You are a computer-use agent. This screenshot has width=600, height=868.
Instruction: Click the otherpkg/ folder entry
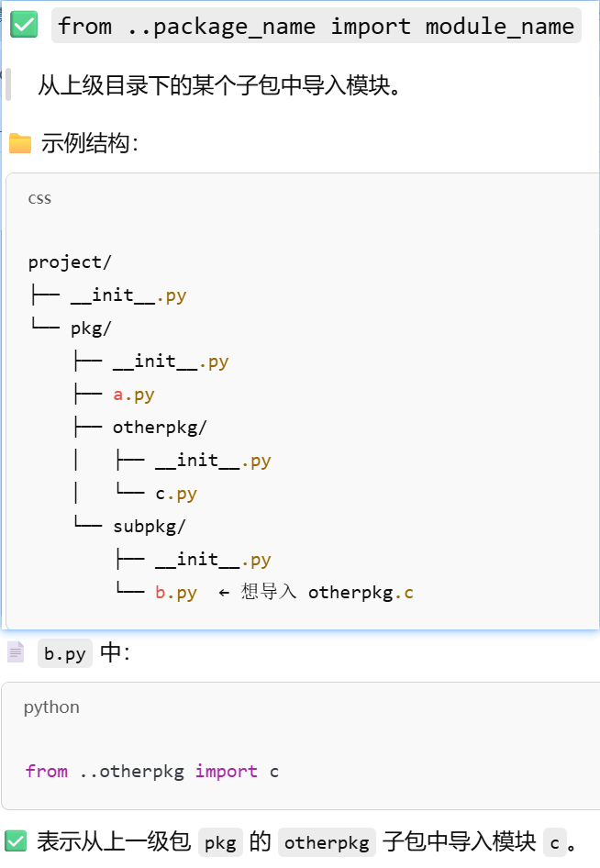click(160, 428)
